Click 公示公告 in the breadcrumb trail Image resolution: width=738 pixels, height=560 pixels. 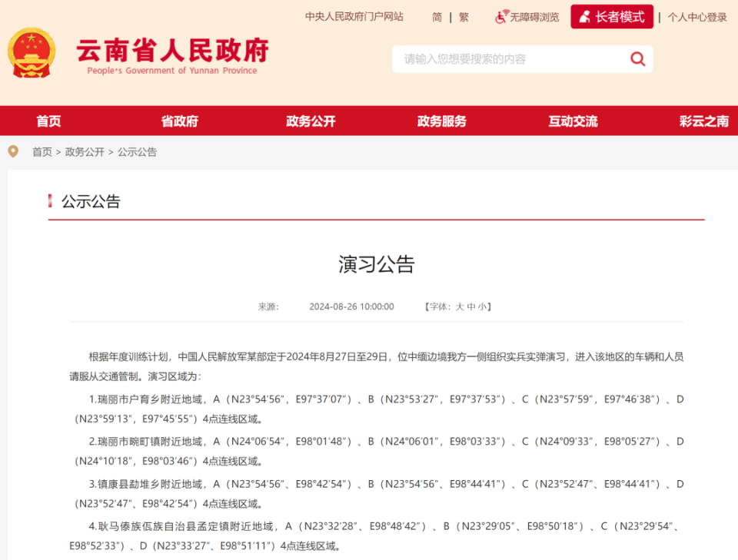click(136, 151)
